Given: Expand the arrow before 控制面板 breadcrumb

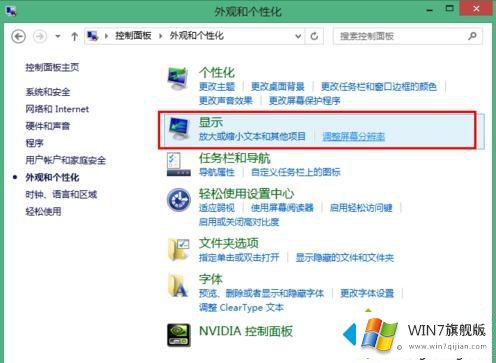Looking at the screenshot, I should click(107, 36).
